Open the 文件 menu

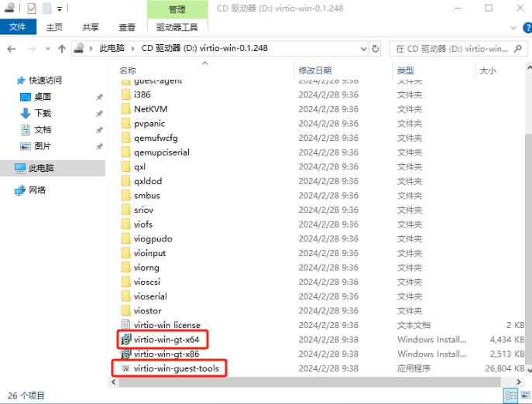pos(17,27)
